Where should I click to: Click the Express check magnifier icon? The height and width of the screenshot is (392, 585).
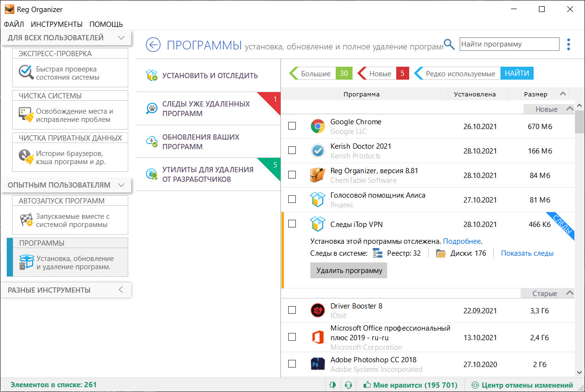click(x=25, y=72)
